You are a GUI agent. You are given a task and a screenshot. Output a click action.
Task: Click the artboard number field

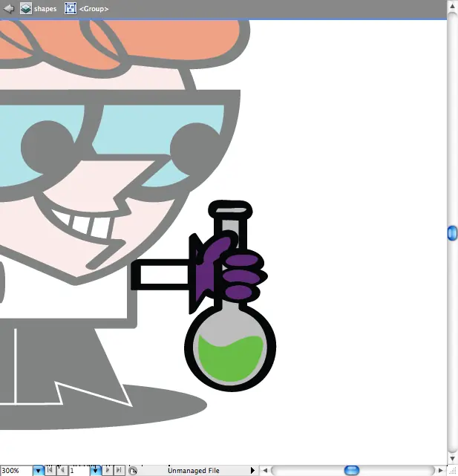79,471
